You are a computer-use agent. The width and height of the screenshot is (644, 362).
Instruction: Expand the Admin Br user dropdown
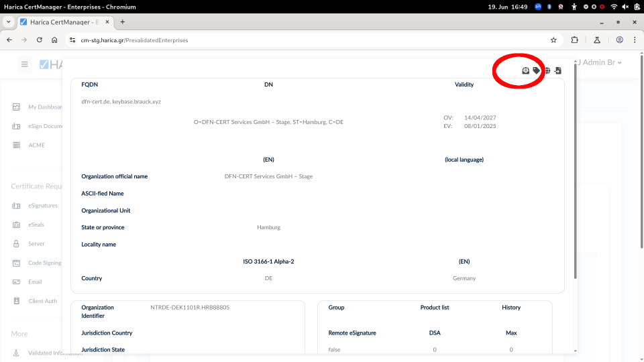coord(600,62)
